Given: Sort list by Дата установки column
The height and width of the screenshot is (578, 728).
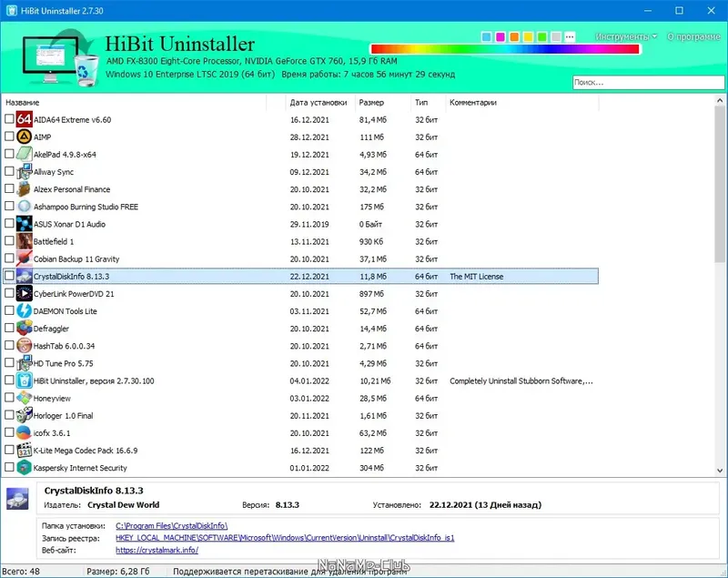Looking at the screenshot, I should 318,103.
